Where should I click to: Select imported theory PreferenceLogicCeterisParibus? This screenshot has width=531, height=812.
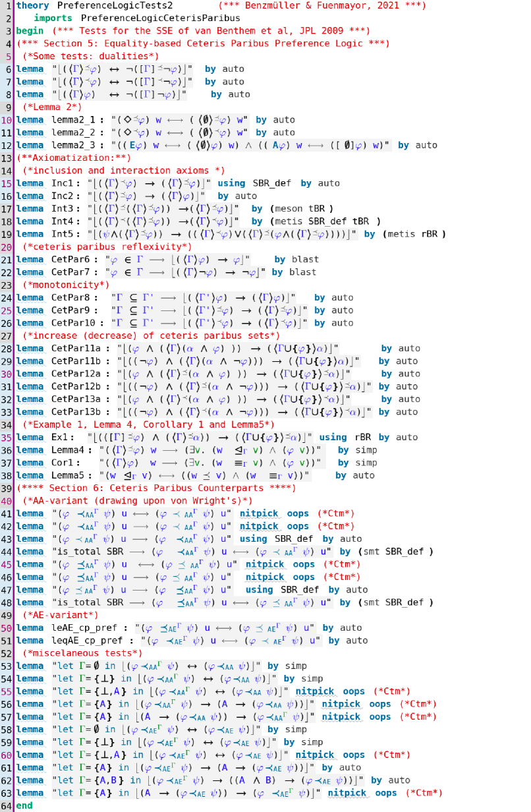[161, 18]
